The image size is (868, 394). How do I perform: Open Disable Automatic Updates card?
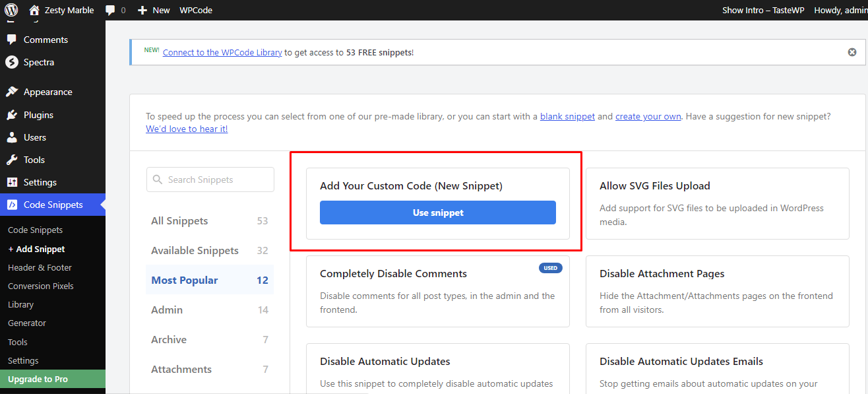coord(438,368)
